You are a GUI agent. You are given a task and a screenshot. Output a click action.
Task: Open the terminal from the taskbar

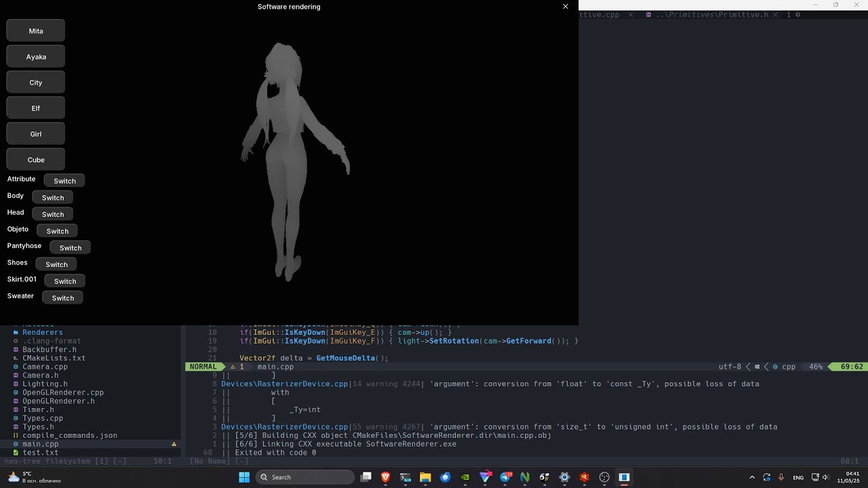tap(406, 477)
